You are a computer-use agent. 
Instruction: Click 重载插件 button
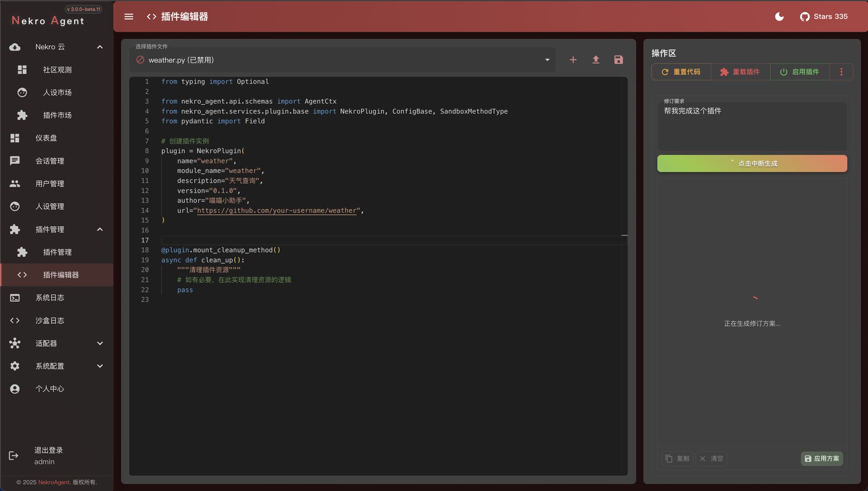pos(740,72)
